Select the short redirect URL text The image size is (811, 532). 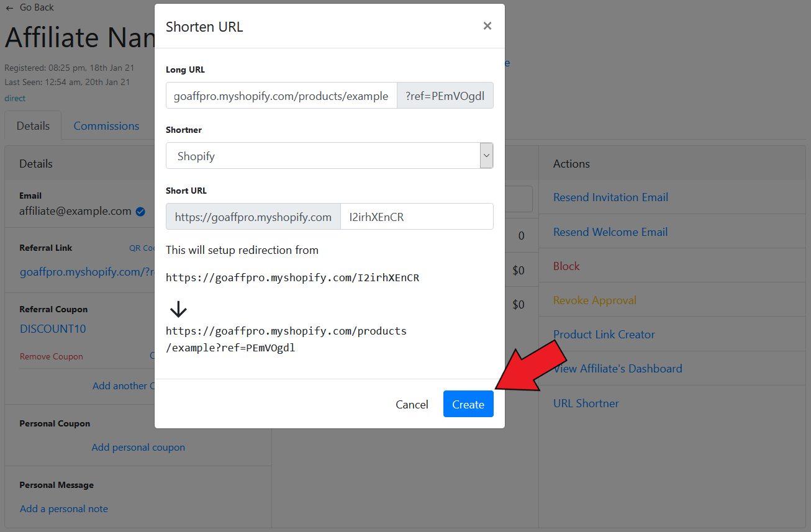[x=292, y=278]
